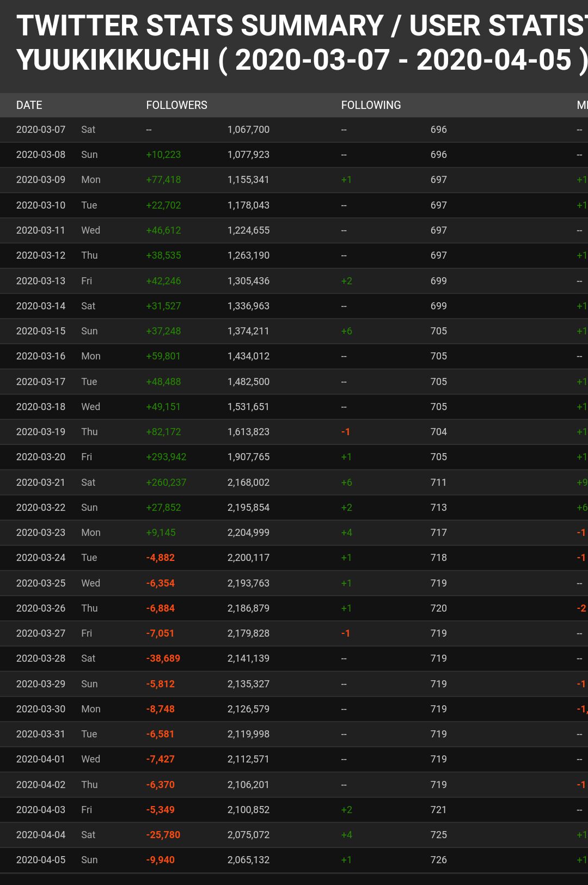Select the -4,882 follower loss on 2020-03-24
The image size is (588, 885).
161,558
